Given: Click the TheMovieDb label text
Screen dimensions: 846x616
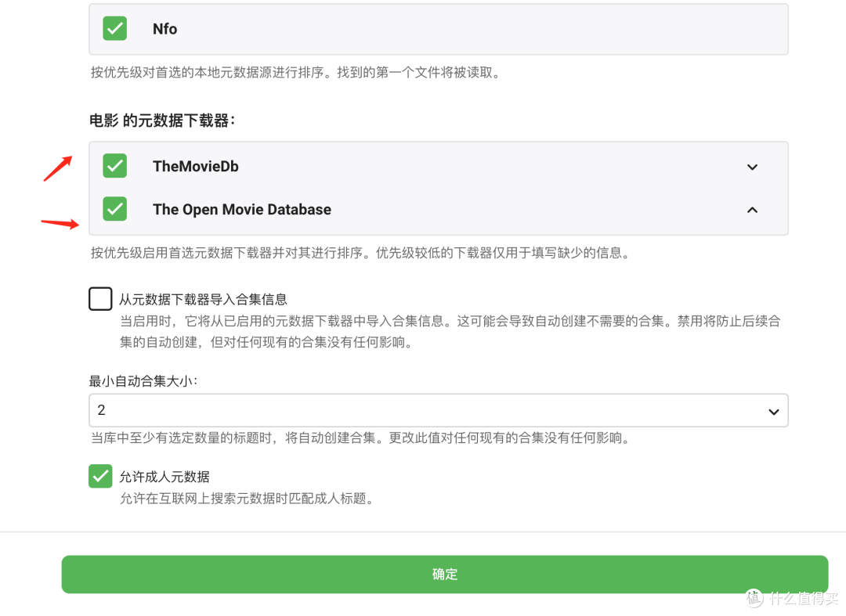Looking at the screenshot, I should point(195,166).
